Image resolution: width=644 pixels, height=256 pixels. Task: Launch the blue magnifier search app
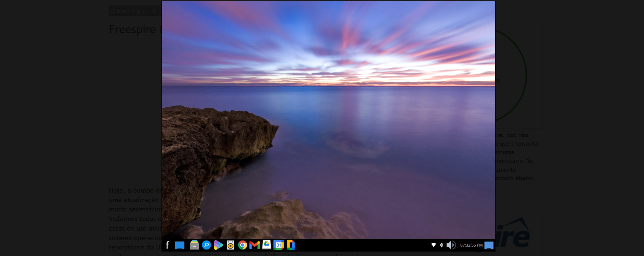[206, 245]
